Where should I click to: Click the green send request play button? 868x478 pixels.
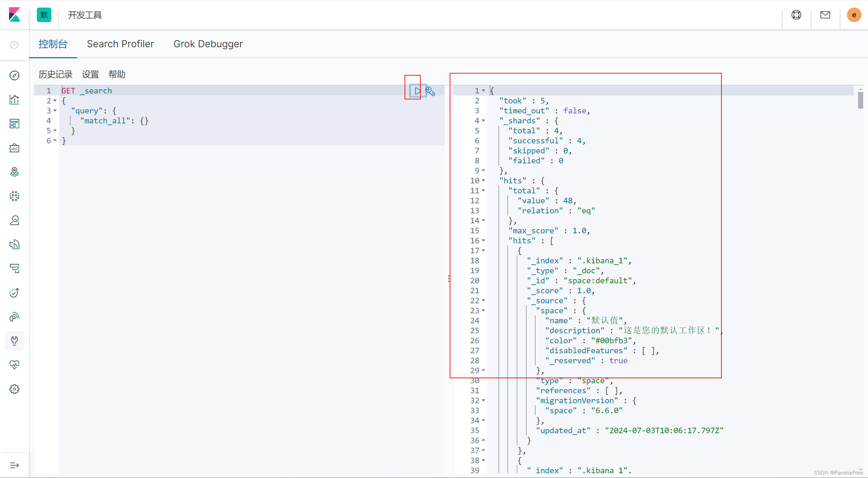[x=417, y=91]
